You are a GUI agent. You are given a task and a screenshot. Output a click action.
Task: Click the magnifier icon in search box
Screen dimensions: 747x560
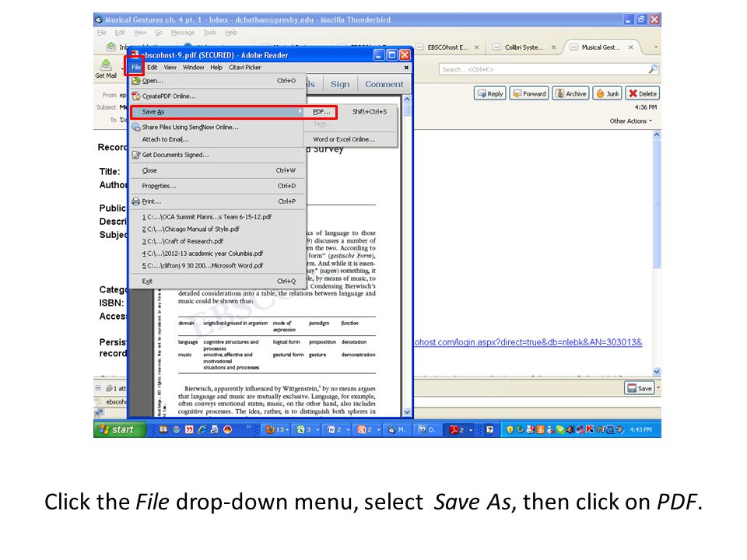pos(653,69)
